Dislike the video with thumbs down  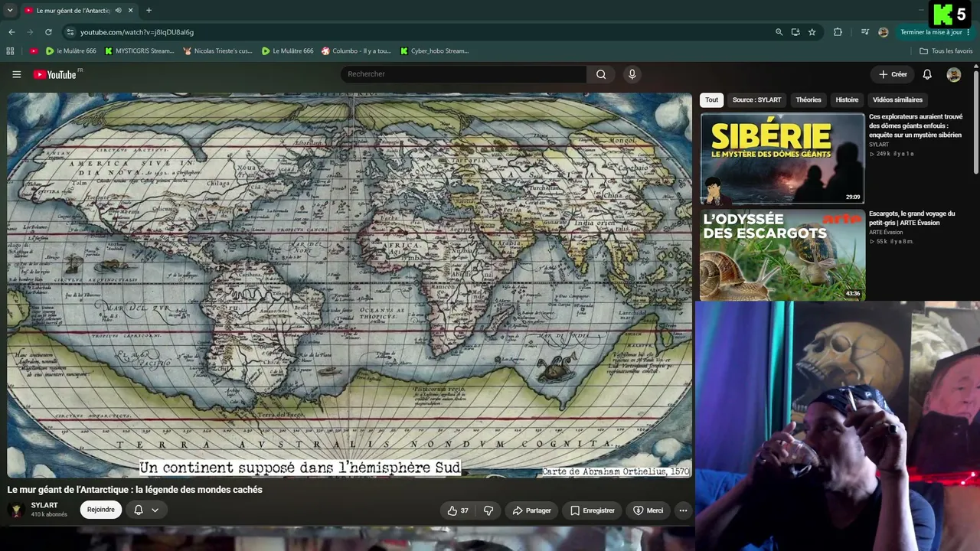488,510
